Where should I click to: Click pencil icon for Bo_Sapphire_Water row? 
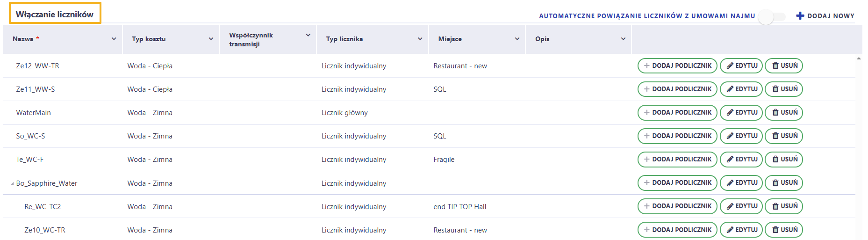[x=730, y=183]
